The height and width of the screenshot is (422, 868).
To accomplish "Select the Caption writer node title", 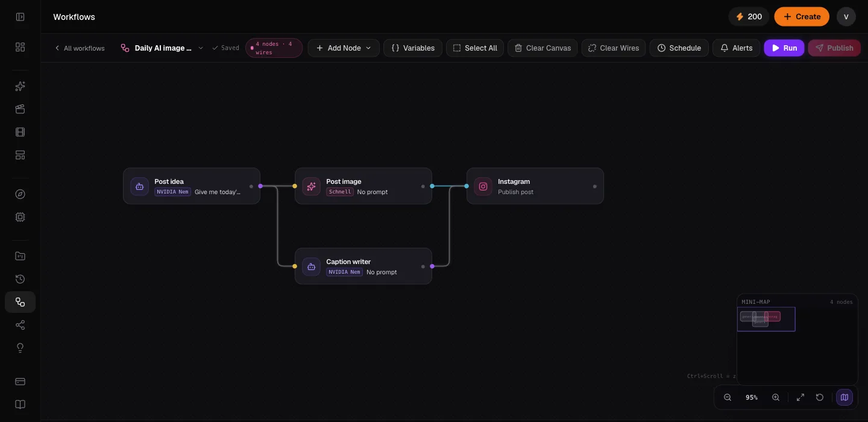I will 348,262.
